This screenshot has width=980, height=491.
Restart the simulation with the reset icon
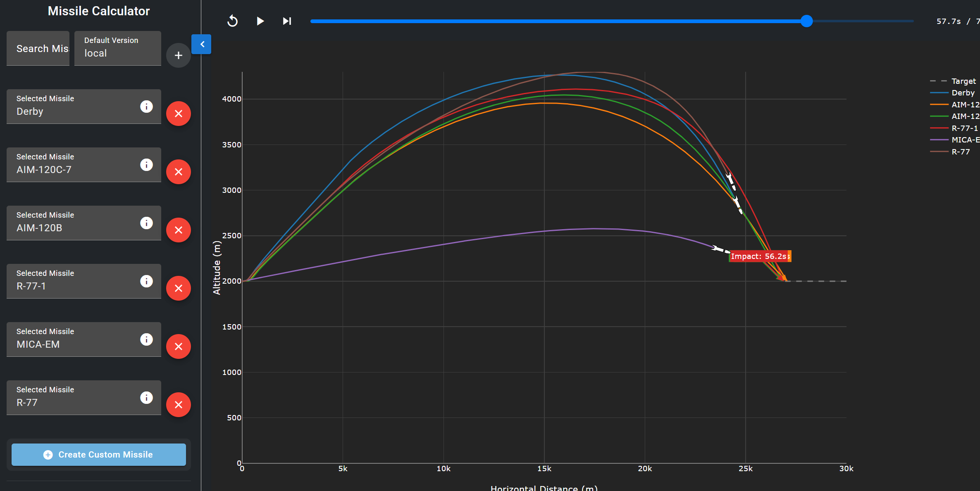[233, 21]
